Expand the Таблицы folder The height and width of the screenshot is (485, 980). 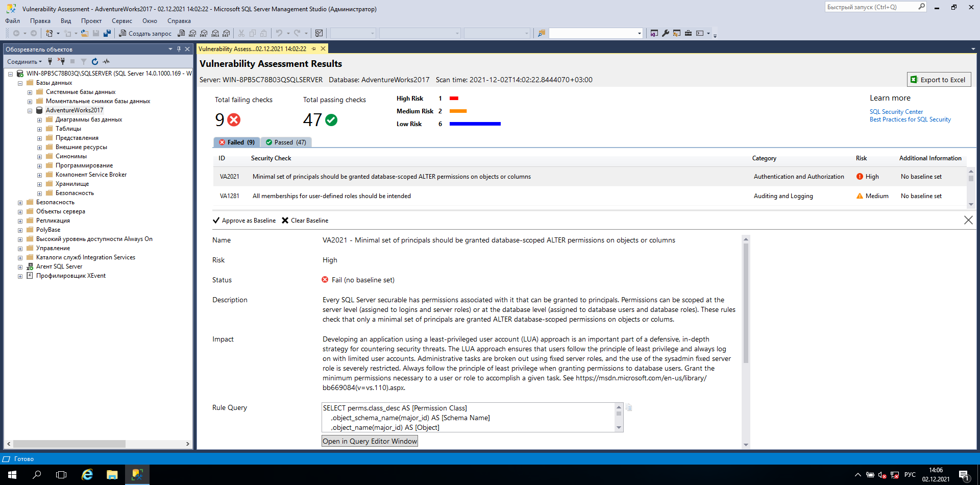point(39,129)
